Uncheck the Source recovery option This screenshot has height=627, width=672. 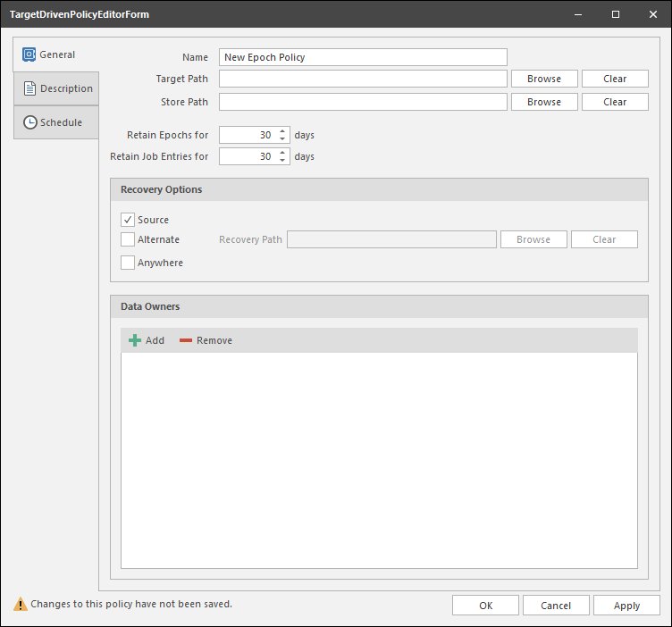128,220
